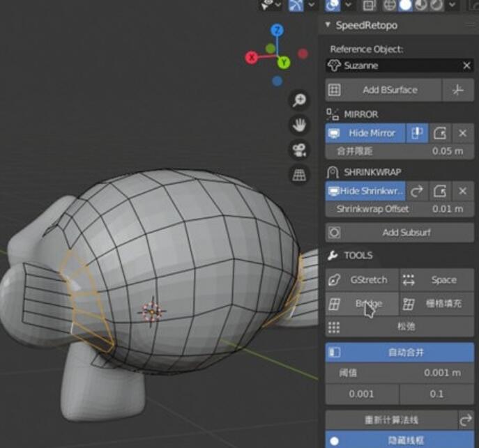Click the Space tool button
The image size is (479, 448).
pyautogui.click(x=437, y=280)
